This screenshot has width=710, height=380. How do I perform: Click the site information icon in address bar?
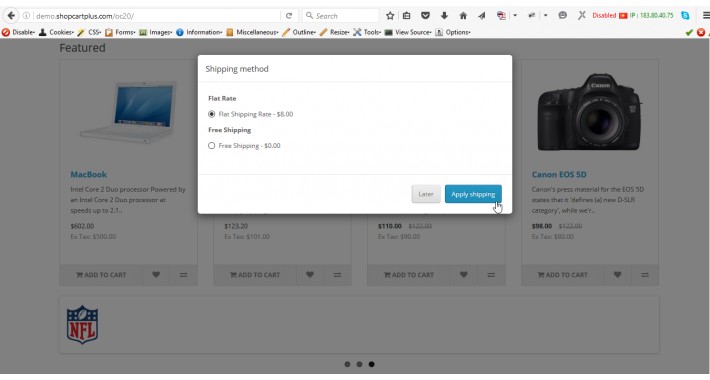tap(26, 16)
